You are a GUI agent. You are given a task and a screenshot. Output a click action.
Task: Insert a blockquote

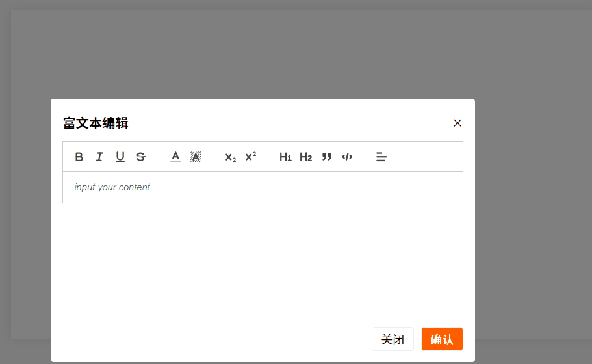[327, 157]
